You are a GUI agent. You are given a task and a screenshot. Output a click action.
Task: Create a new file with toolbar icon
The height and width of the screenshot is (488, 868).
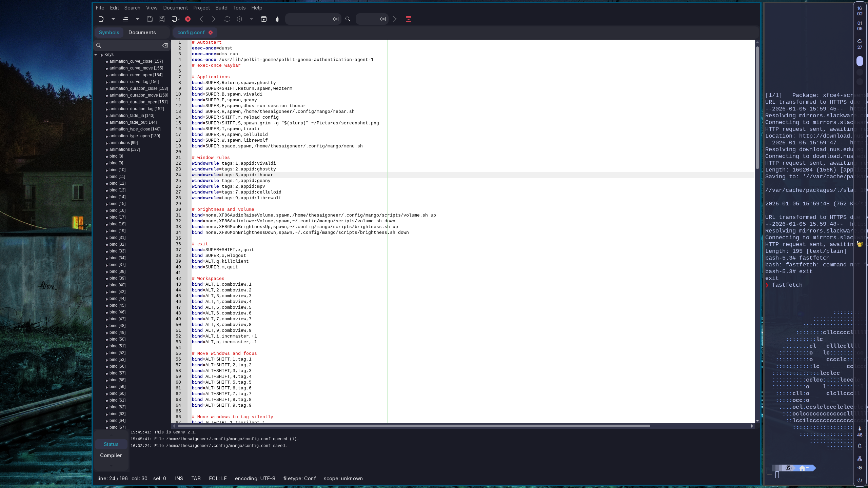pos(101,19)
